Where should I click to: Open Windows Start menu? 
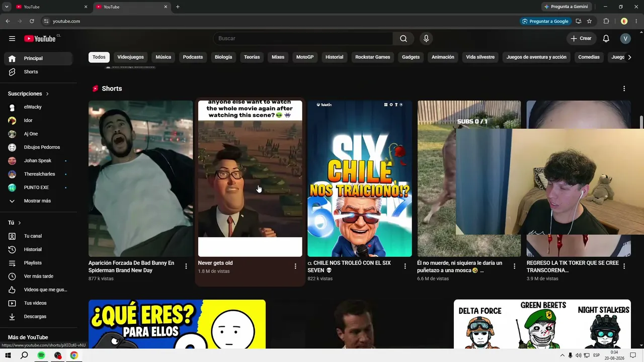(x=8, y=355)
